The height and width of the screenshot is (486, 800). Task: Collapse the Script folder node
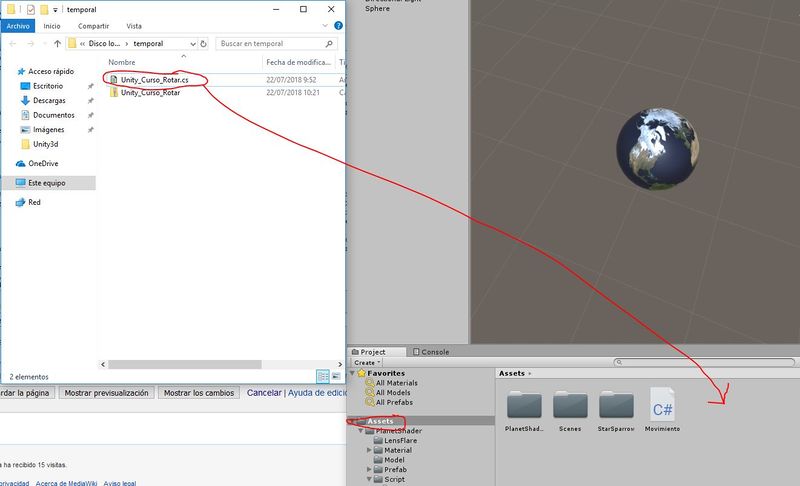point(369,479)
